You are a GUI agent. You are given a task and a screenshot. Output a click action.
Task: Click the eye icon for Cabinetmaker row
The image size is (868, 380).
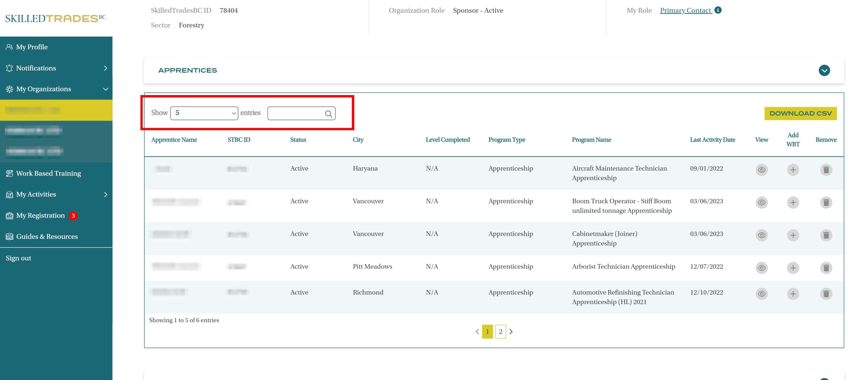762,235
